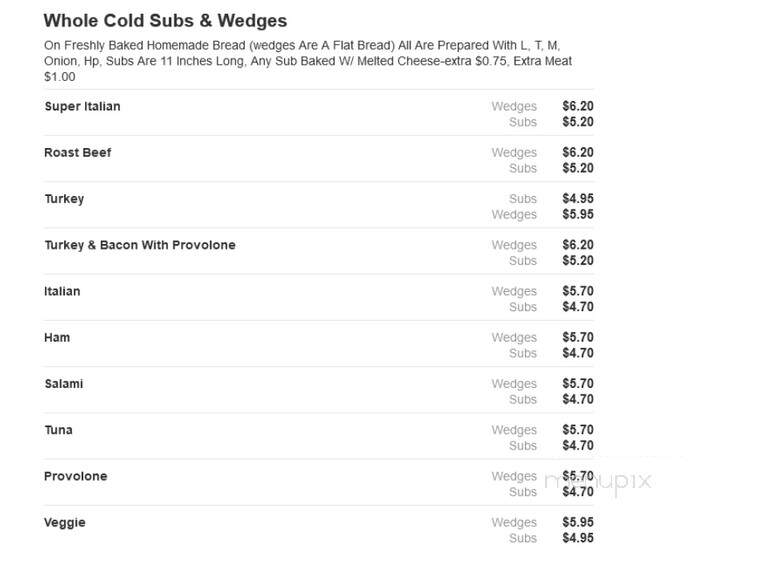Select the Salami menu item
Image resolution: width=777 pixels, height=564 pixels.
click(x=64, y=384)
